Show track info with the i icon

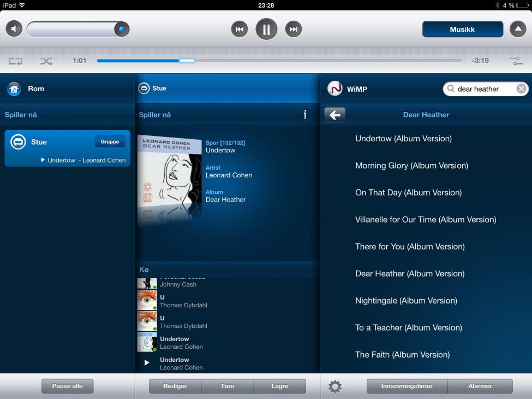[305, 115]
